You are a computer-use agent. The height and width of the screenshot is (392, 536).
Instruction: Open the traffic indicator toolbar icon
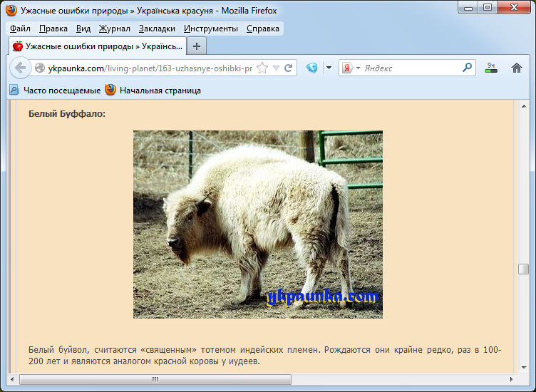[x=491, y=68]
